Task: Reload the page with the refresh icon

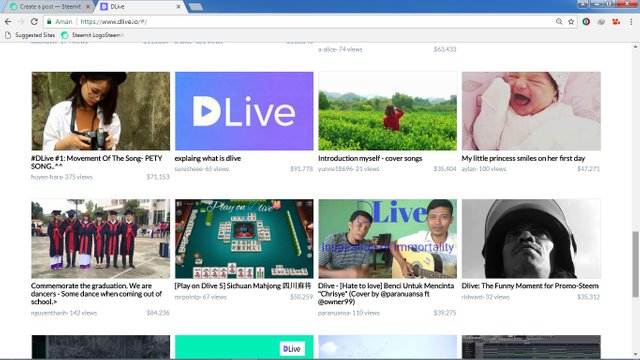Action: pyautogui.click(x=34, y=22)
